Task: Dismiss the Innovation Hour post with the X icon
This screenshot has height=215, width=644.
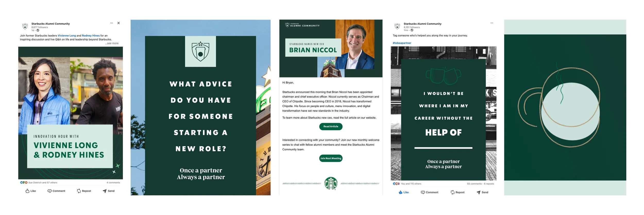Action: [118, 23]
